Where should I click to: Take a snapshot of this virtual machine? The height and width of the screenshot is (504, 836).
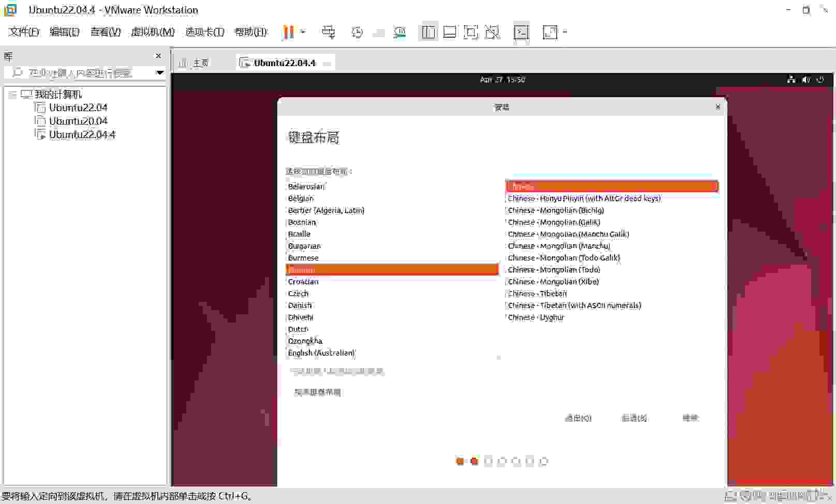coord(357,32)
